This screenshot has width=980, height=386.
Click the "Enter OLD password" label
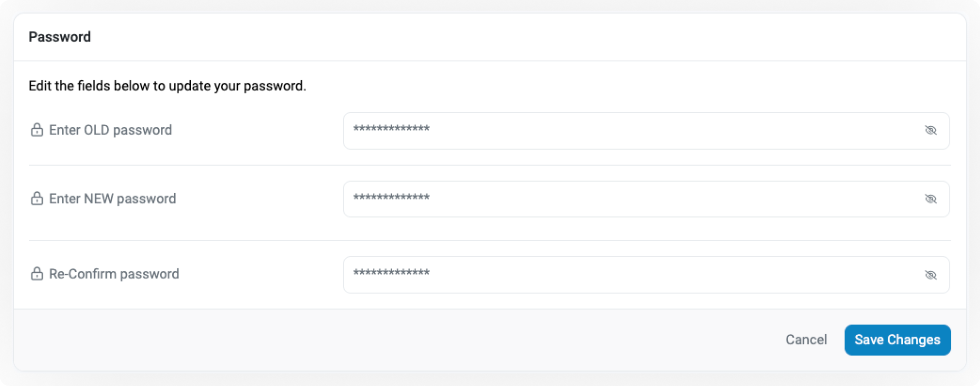pyautogui.click(x=110, y=130)
